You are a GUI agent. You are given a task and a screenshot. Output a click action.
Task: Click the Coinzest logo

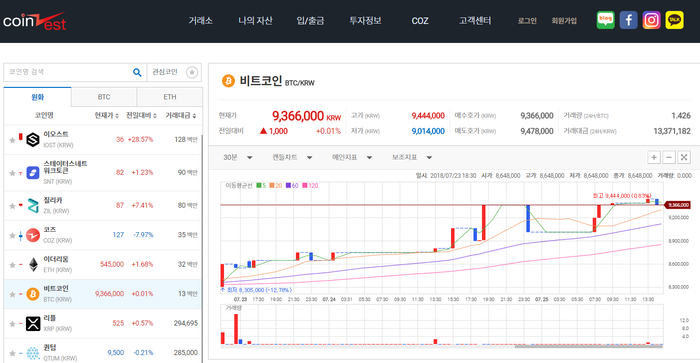[x=34, y=21]
